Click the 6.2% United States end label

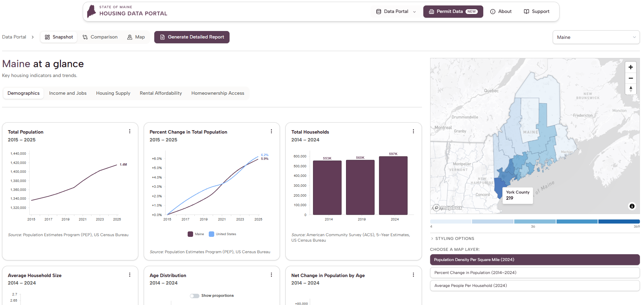(265, 155)
